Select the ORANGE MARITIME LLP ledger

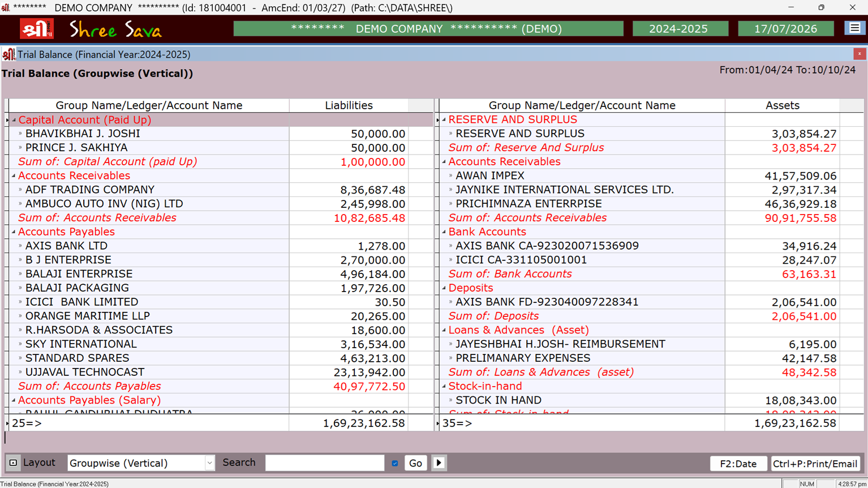(88, 316)
